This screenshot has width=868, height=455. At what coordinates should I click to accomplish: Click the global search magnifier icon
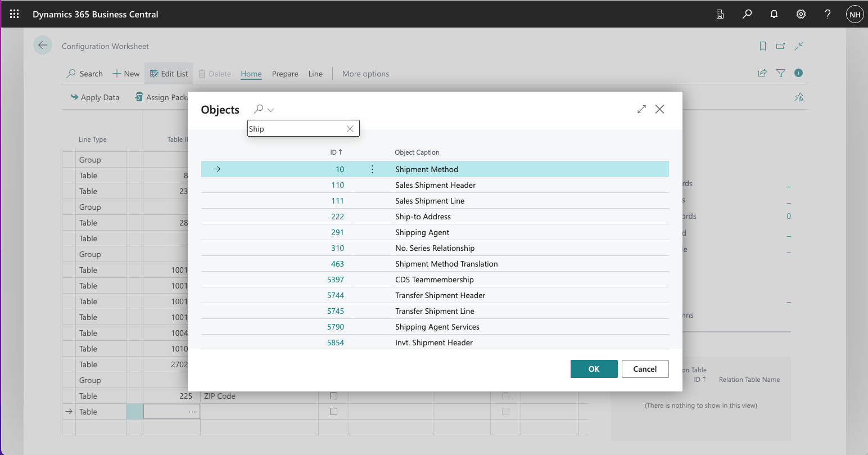[747, 14]
